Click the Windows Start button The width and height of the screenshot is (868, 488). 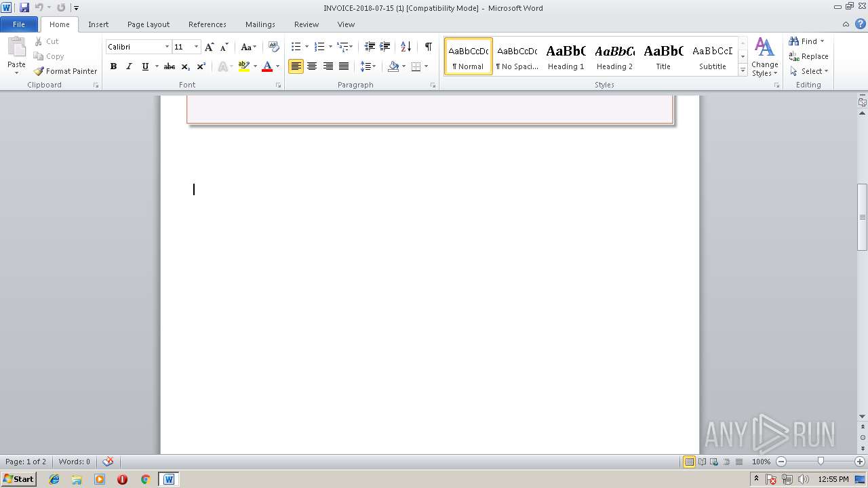coord(19,479)
